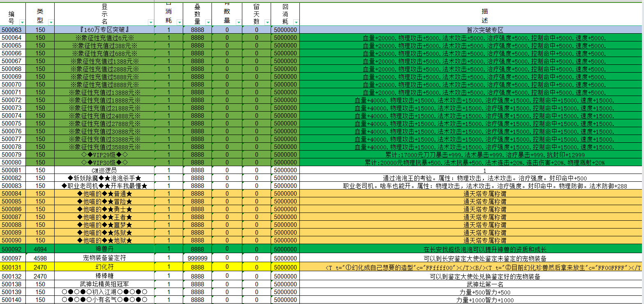
Task: Select the 幻化符 name cell
Action: pyautogui.click(x=104, y=267)
